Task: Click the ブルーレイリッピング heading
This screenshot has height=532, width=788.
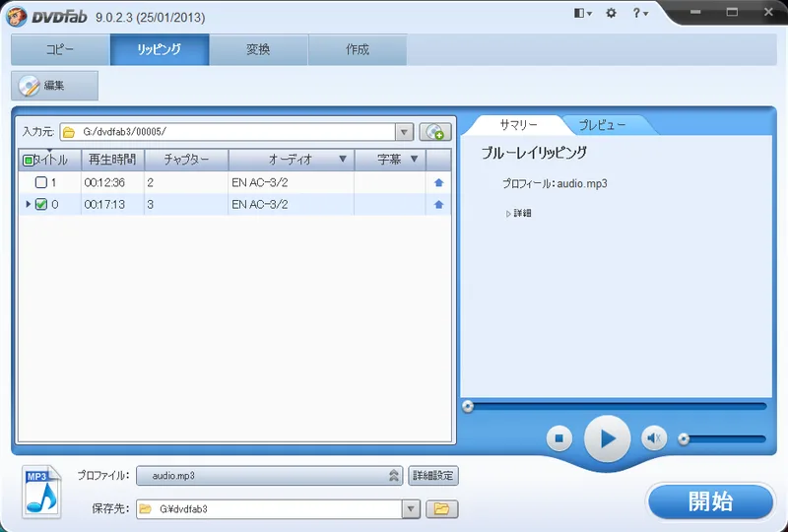Action: [x=534, y=153]
